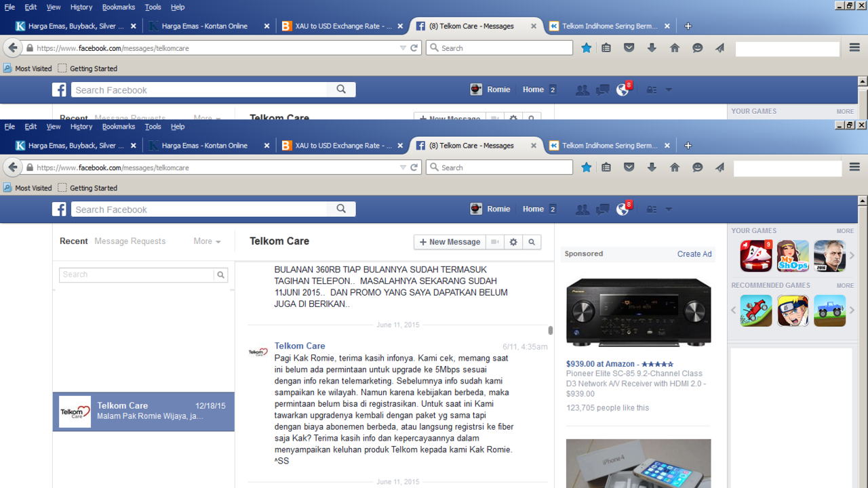Click MORE next to Your Games in front window

tap(845, 231)
